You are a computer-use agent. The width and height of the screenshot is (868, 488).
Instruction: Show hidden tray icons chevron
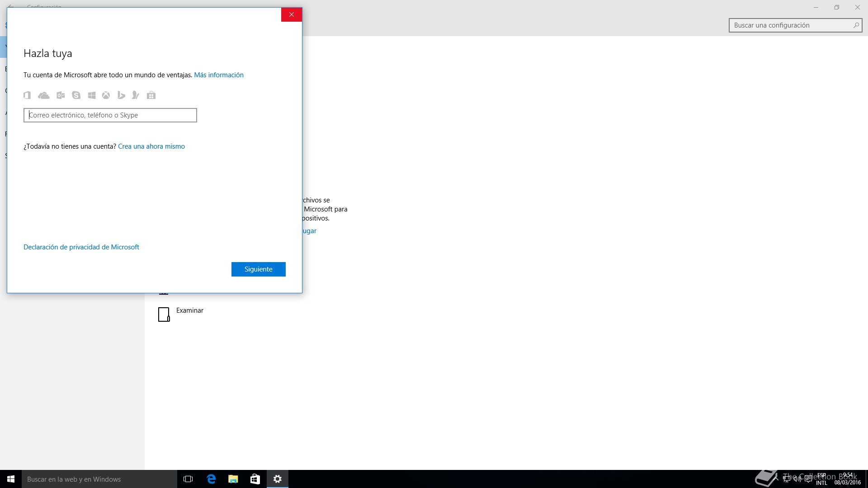(776, 479)
